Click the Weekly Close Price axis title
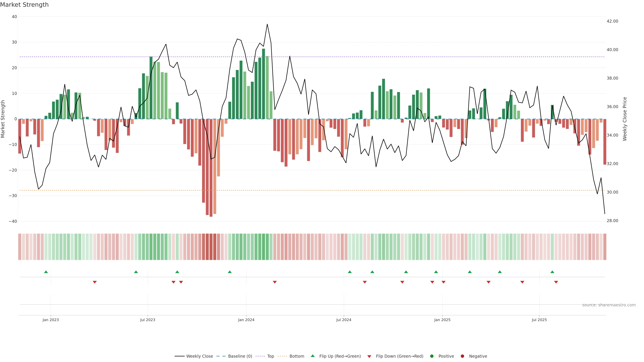 point(625,119)
